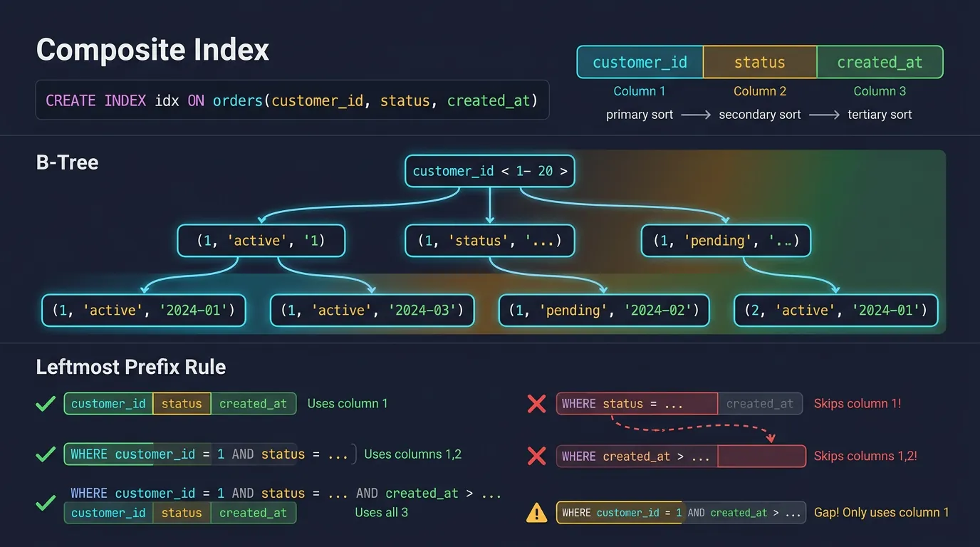
Task: Click the CREATE INDEX statement box
Action: click(292, 100)
